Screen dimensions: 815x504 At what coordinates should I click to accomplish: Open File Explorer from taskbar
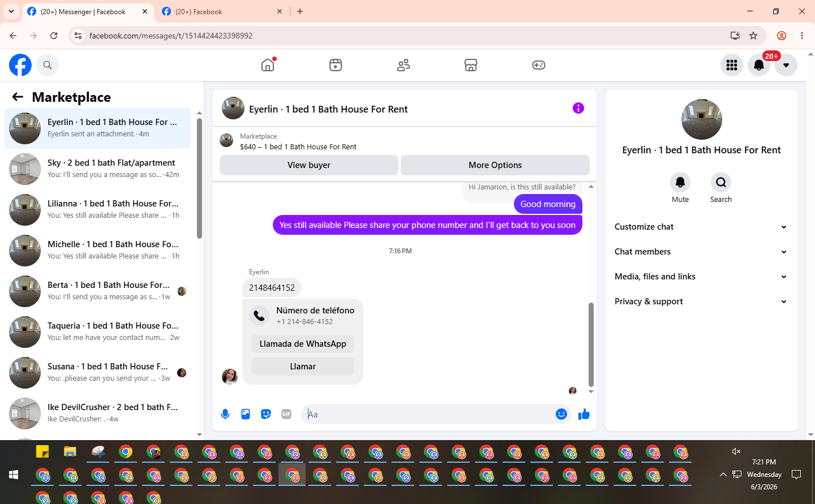(x=70, y=452)
